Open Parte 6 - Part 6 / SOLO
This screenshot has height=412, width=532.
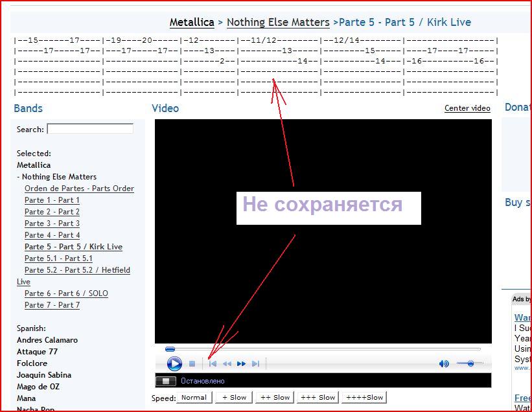pos(66,293)
